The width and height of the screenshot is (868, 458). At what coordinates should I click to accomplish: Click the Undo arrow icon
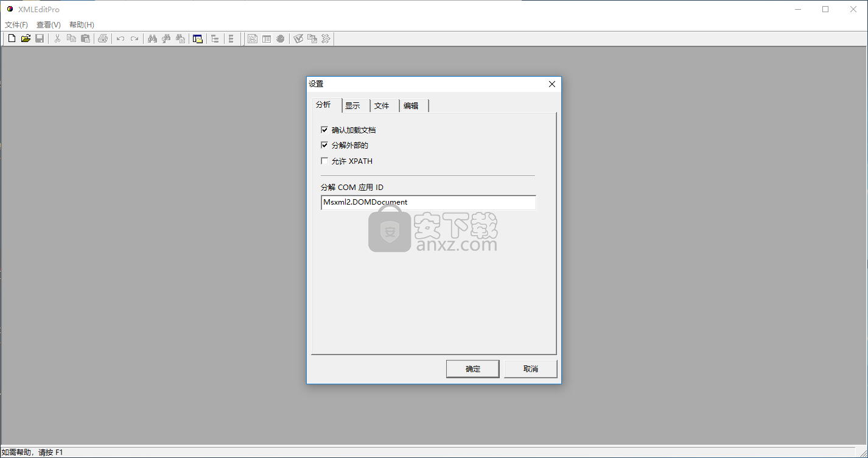pos(121,39)
